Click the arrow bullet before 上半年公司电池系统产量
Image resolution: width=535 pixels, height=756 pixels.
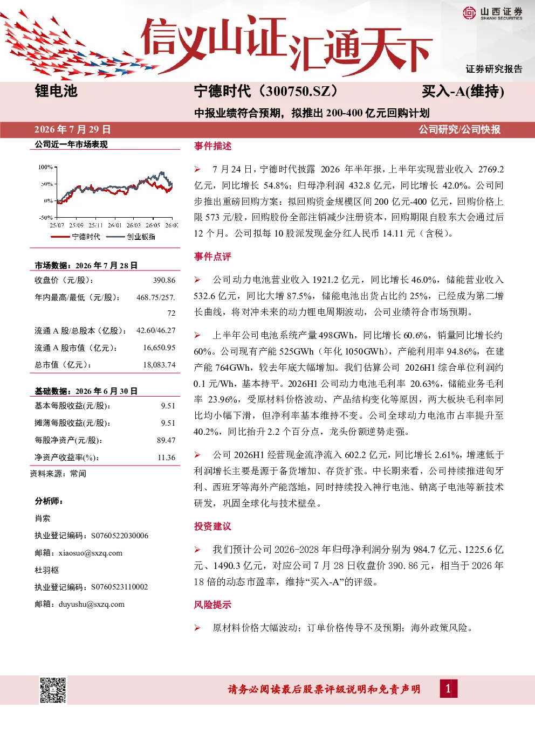[x=197, y=335]
